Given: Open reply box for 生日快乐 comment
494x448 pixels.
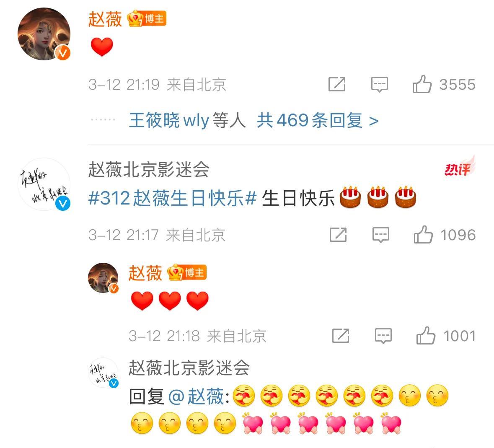Looking at the screenshot, I should (380, 235).
